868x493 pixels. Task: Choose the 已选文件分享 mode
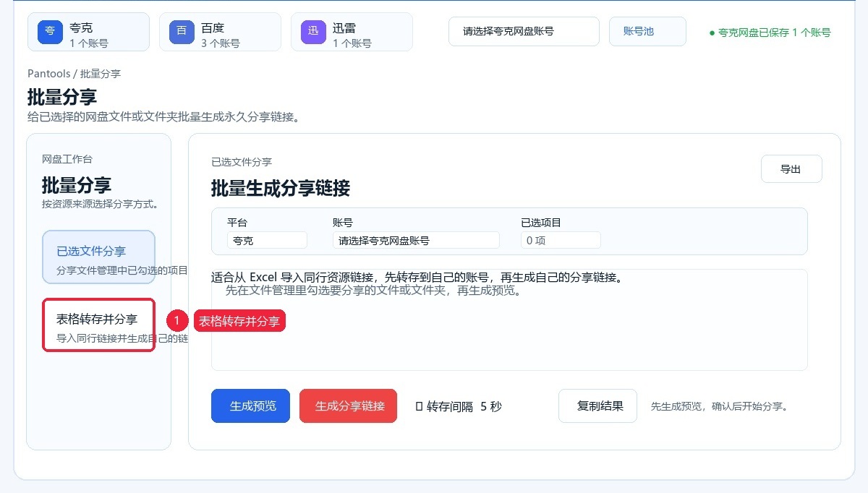tap(98, 257)
